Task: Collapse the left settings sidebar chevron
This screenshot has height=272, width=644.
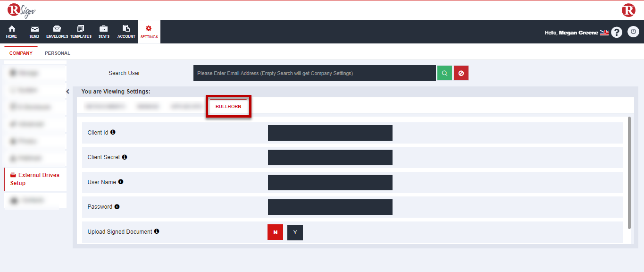Action: (x=67, y=91)
